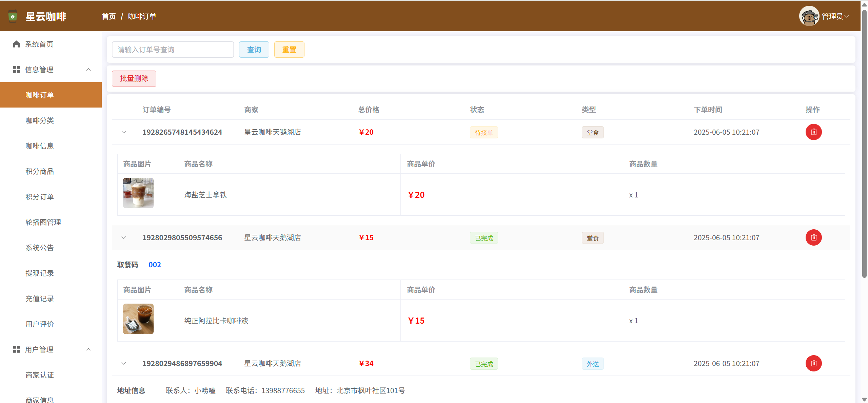Open the 管理员 account dropdown

point(835,16)
